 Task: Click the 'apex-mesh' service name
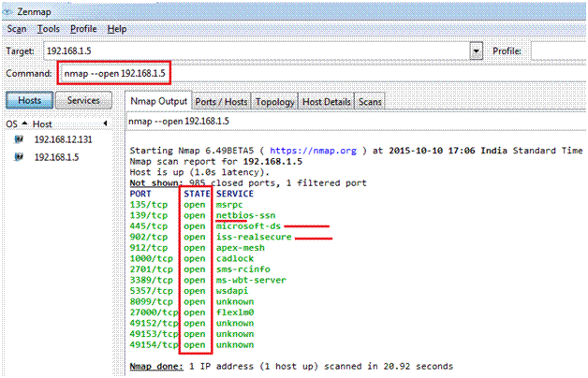click(x=240, y=248)
